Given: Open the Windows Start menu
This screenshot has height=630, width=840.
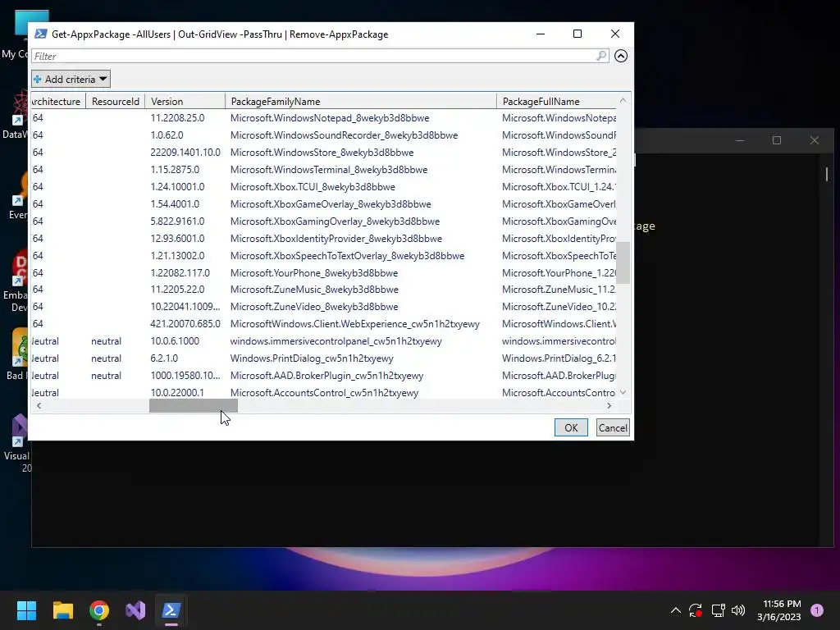Looking at the screenshot, I should [26, 610].
